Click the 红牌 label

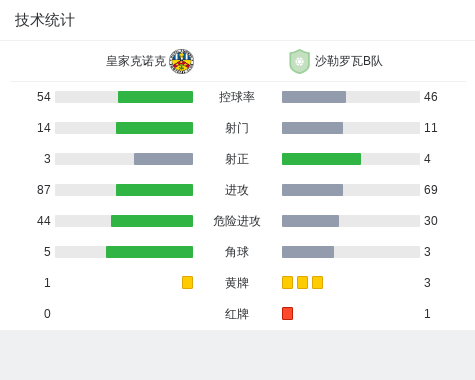click(237, 314)
